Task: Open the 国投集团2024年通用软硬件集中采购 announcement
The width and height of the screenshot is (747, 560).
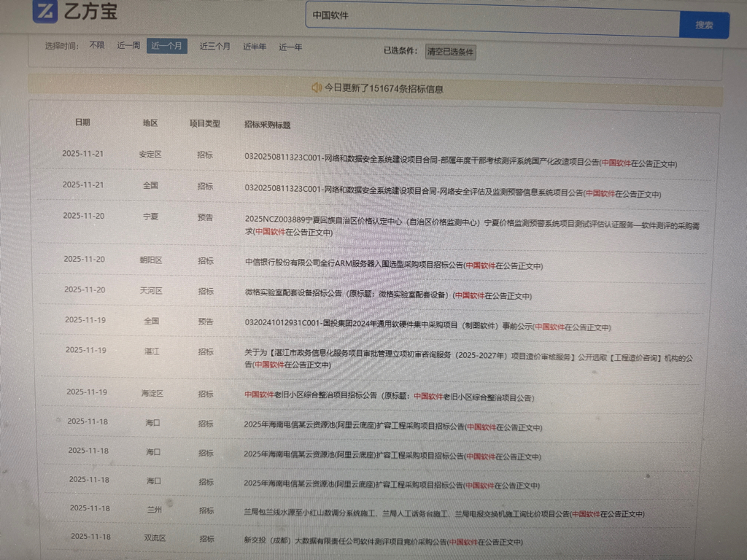Action: 427,324
